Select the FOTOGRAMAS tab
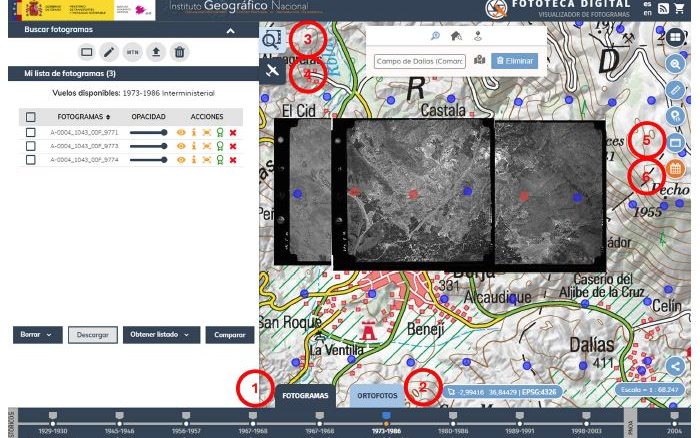This screenshot has width=700, height=438. pyautogui.click(x=305, y=396)
